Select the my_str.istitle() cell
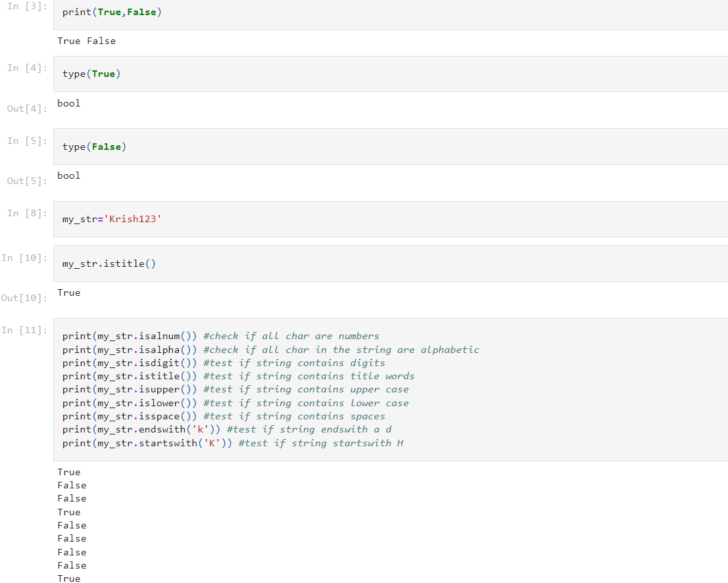This screenshot has height=583, width=728. [x=391, y=264]
